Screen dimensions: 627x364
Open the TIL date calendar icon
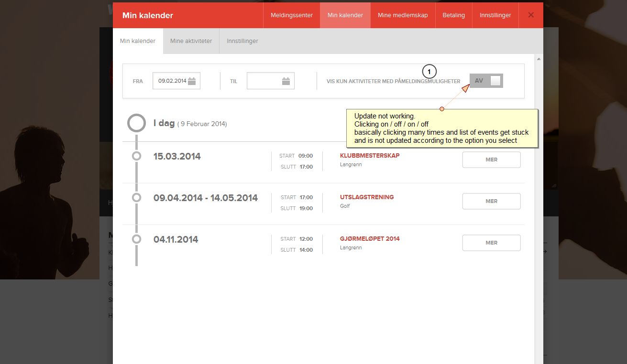(x=286, y=81)
